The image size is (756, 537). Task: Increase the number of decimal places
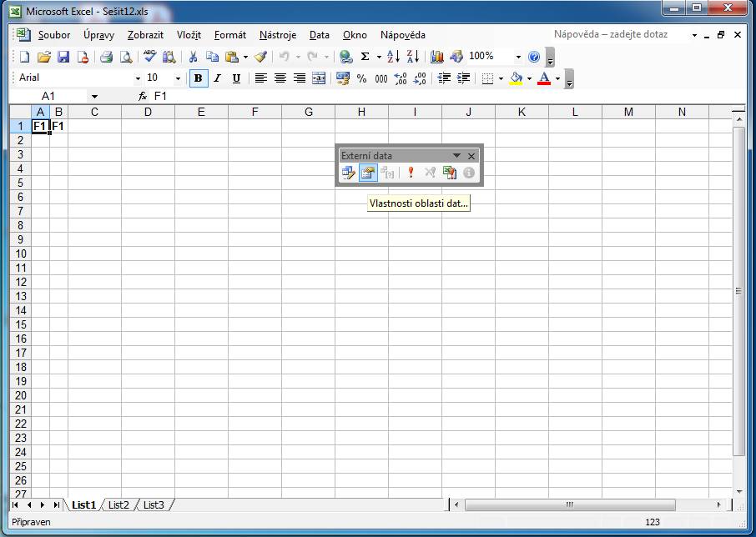tap(401, 78)
